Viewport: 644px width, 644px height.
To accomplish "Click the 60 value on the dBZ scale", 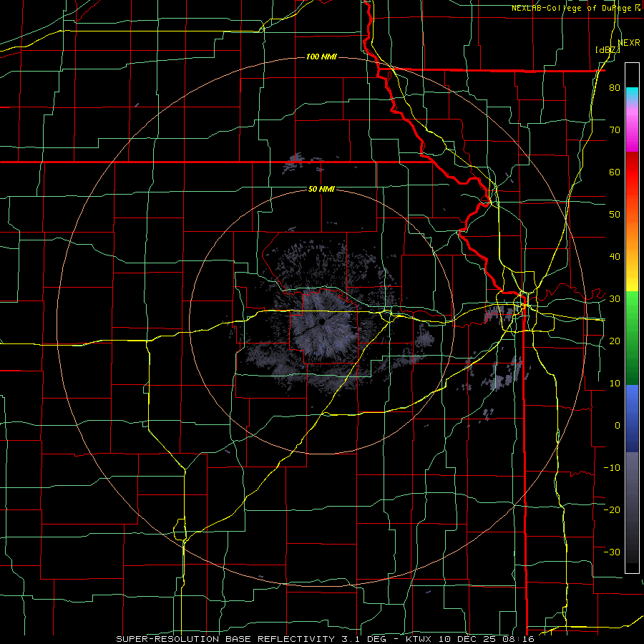I will point(615,172).
